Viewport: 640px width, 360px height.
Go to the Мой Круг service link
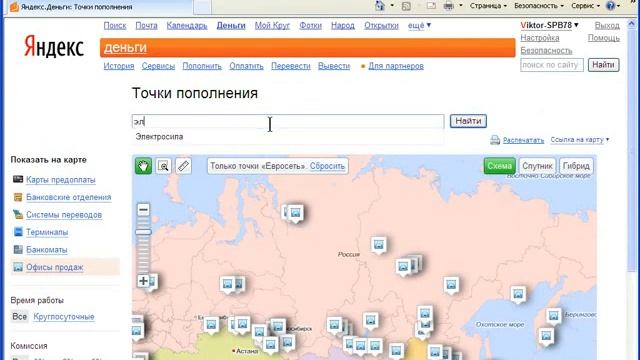tap(272, 25)
